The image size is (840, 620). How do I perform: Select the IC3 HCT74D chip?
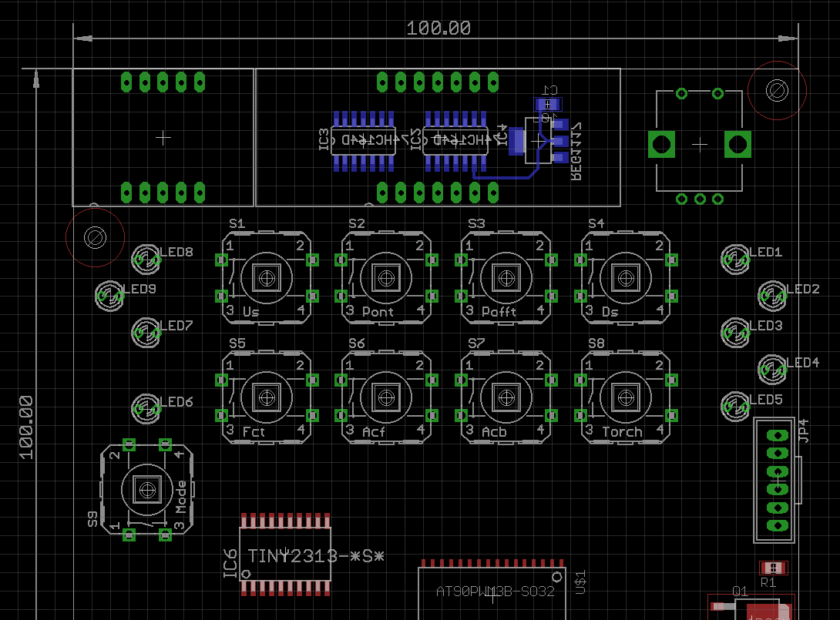click(364, 140)
